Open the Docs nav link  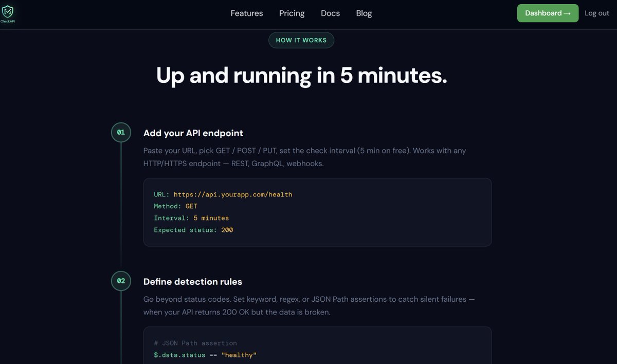click(x=330, y=13)
